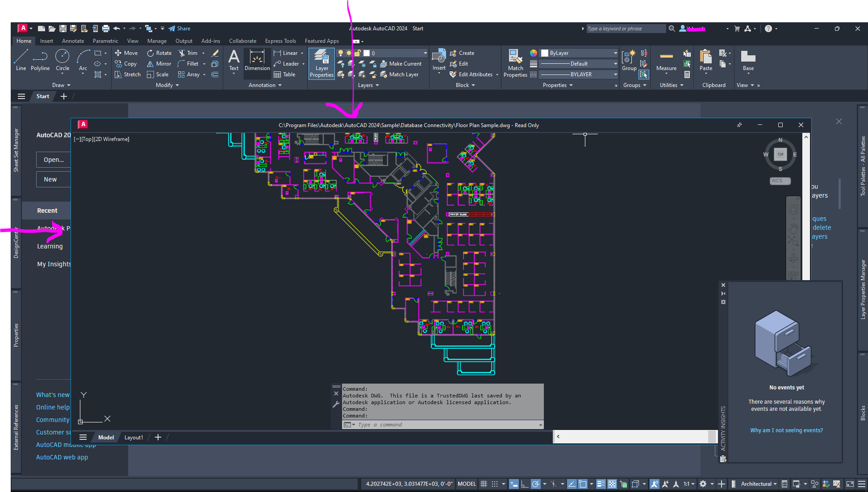
Task: Open AutoCAD web app link
Action: (62, 457)
